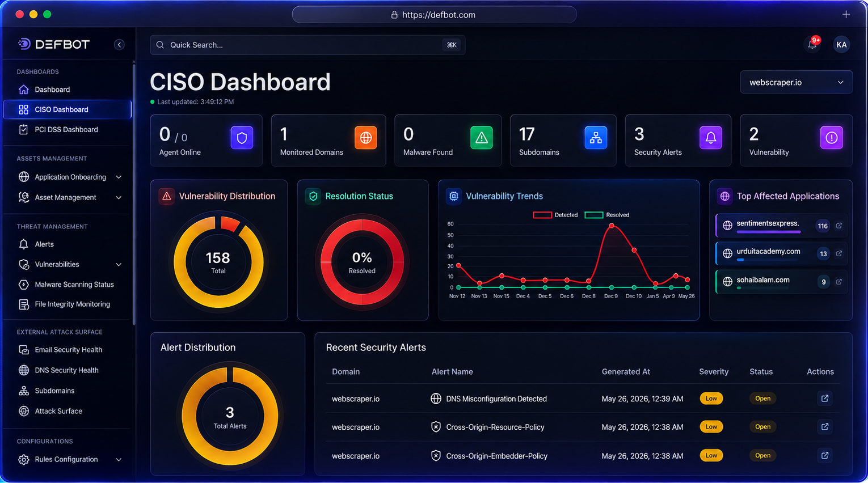Collapse the sidebar with the arrow button
Image resolution: width=868 pixels, height=483 pixels.
pyautogui.click(x=119, y=45)
